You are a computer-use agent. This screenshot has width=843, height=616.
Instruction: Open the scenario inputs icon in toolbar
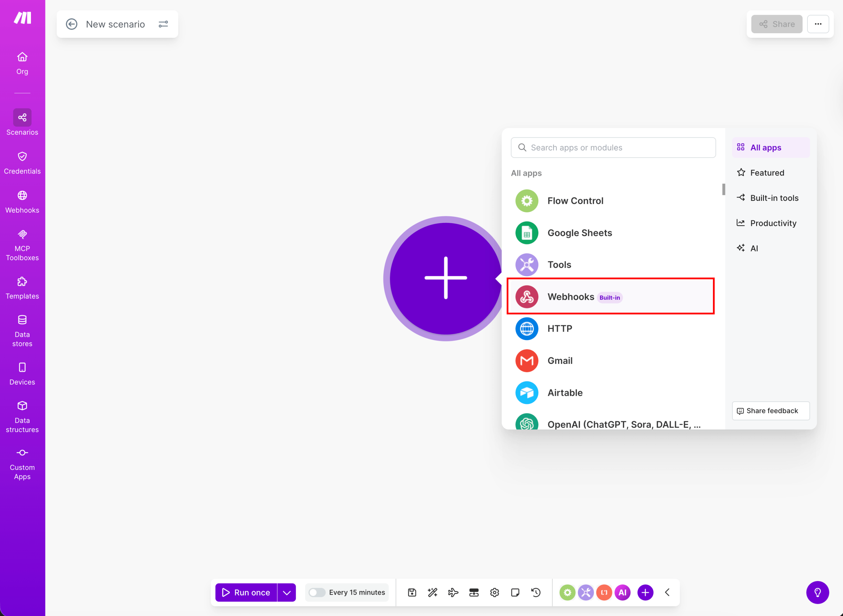pos(474,593)
